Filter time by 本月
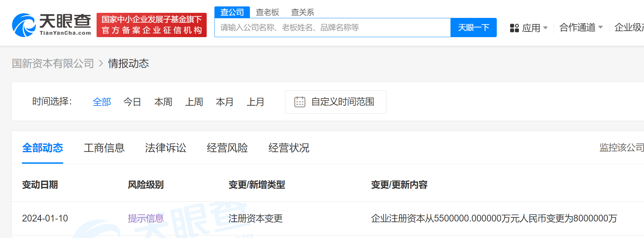644x238 pixels. [x=225, y=102]
